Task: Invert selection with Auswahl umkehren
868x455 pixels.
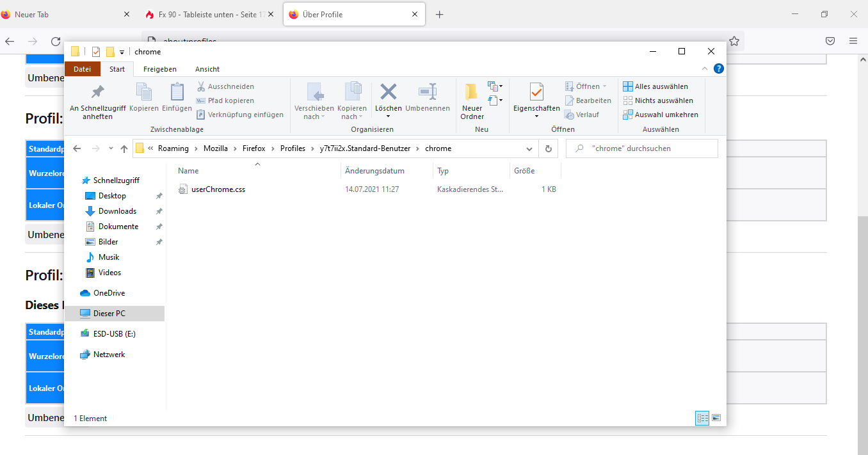Action: click(x=661, y=115)
